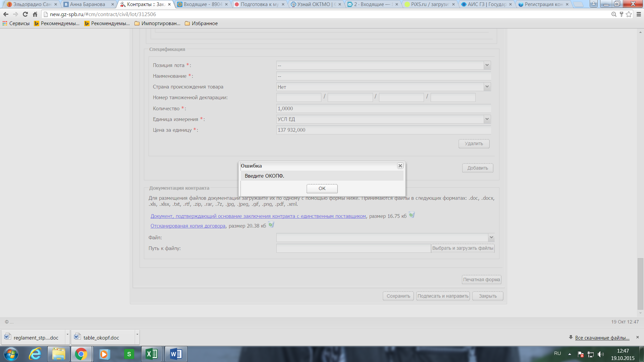Image resolution: width=644 pixels, height=362 pixels.
Task: Open Все скачанные файлы link
Action: click(x=602, y=338)
